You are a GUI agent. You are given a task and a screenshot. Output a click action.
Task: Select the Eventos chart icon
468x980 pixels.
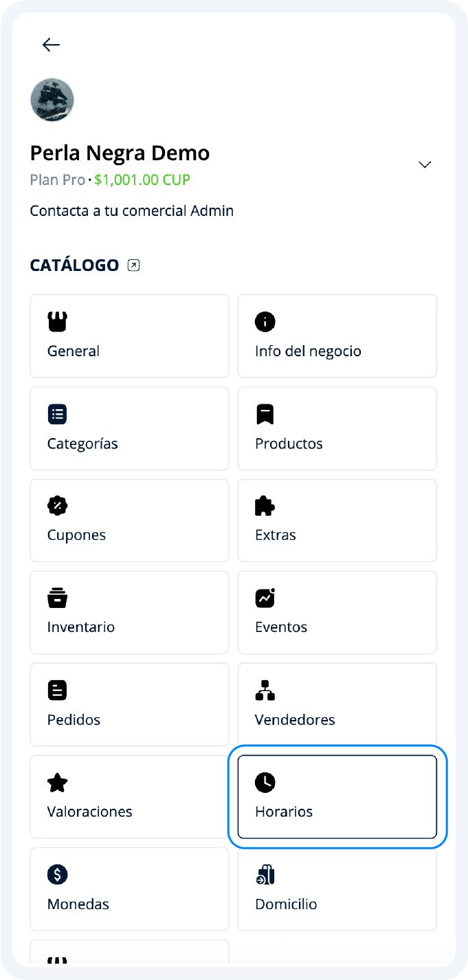(x=265, y=598)
